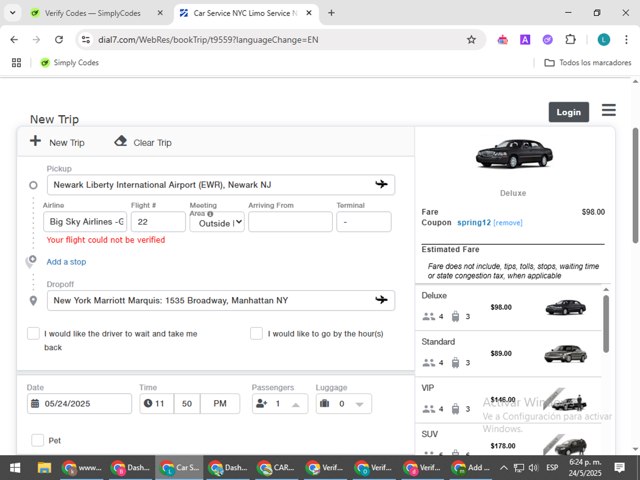Select the Pickup radio circle
The width and height of the screenshot is (640, 480).
click(33, 185)
